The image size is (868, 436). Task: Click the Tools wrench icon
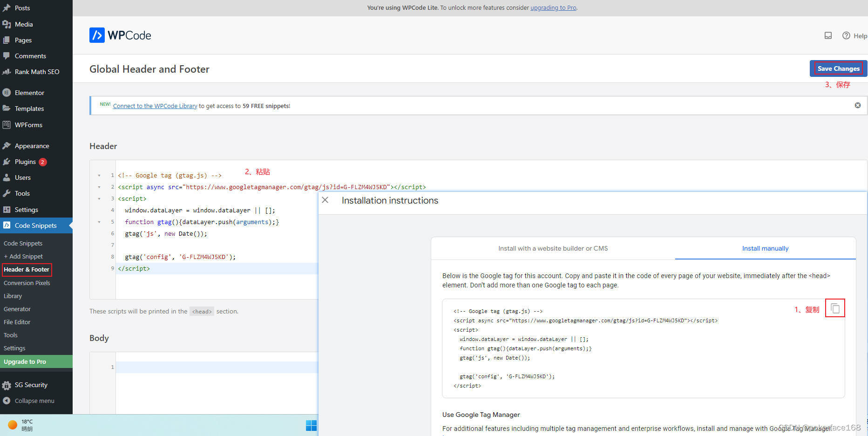7,193
